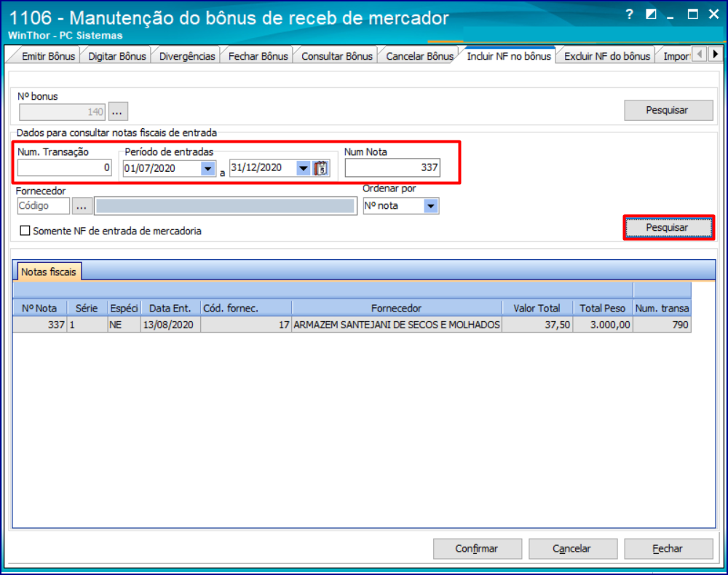Click the 337 cell in Nº Nota column
Screen dimensions: 728x575
pyautogui.click(x=40, y=325)
